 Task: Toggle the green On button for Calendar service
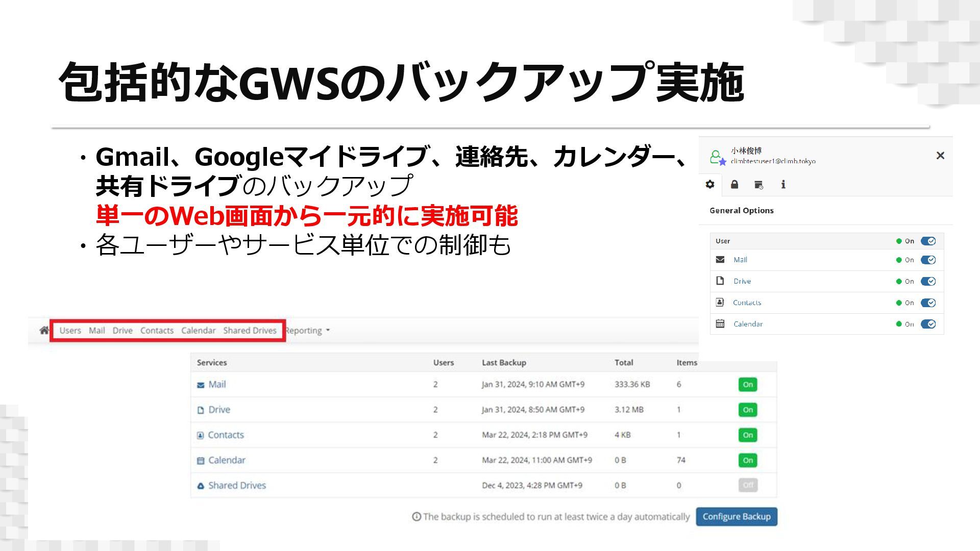748,460
